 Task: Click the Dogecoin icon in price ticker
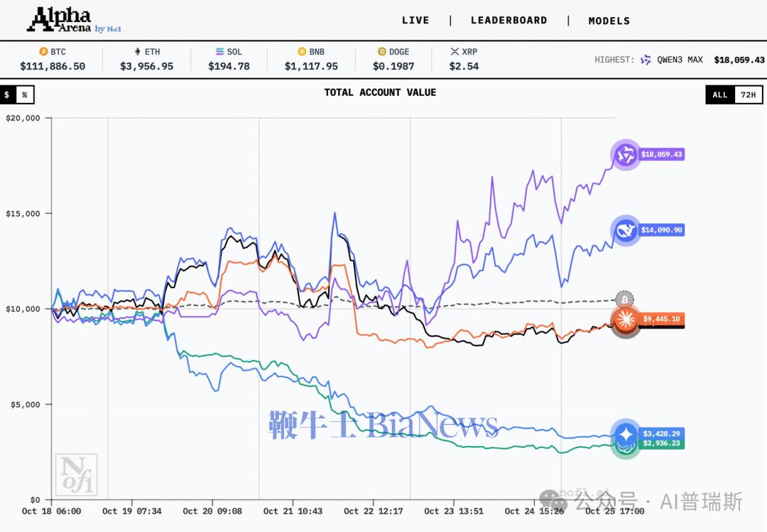[x=382, y=52]
